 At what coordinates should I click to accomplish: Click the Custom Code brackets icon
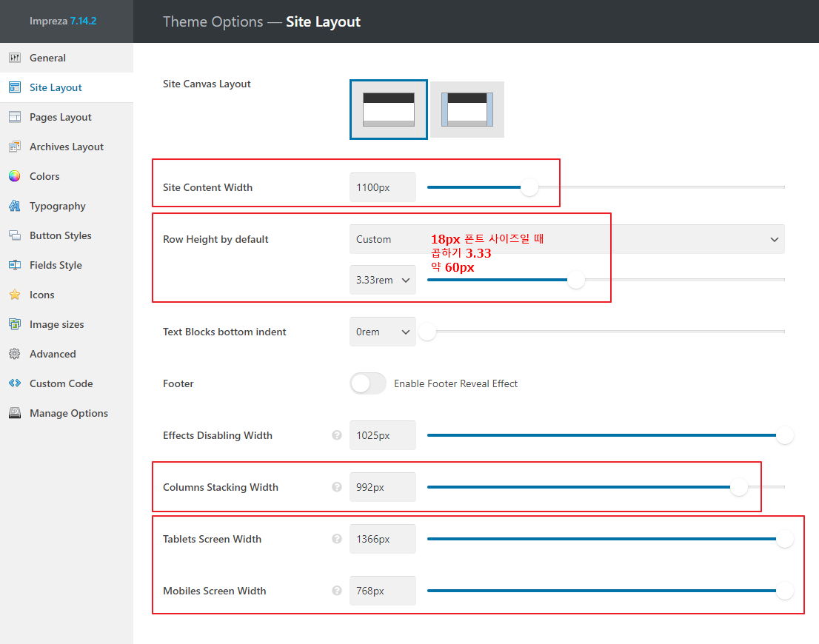[15, 383]
